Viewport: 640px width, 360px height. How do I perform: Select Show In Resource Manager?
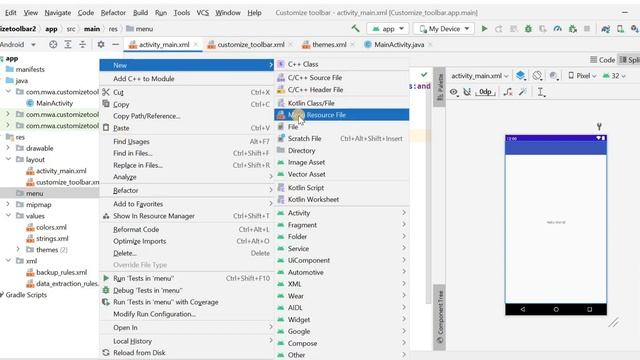[187, 216]
